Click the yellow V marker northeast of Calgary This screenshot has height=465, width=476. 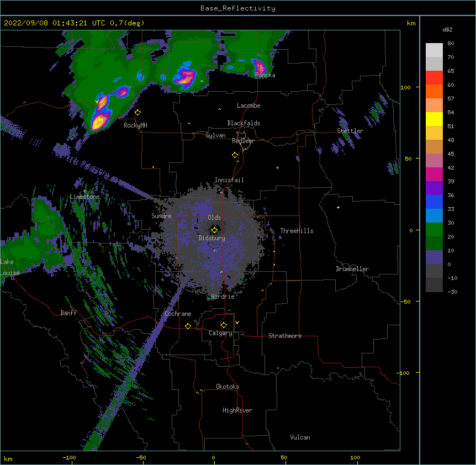[237, 323]
